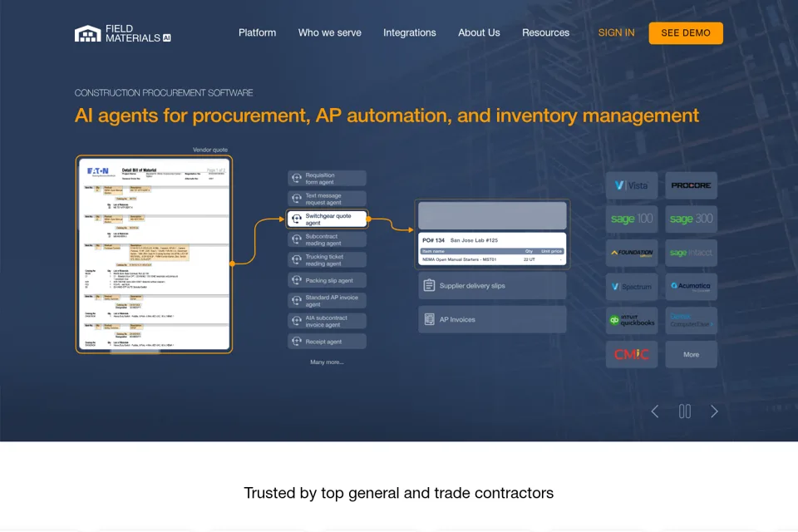798x532 pixels.
Task: Click the Sage Intacct logo tile
Action: click(691, 253)
